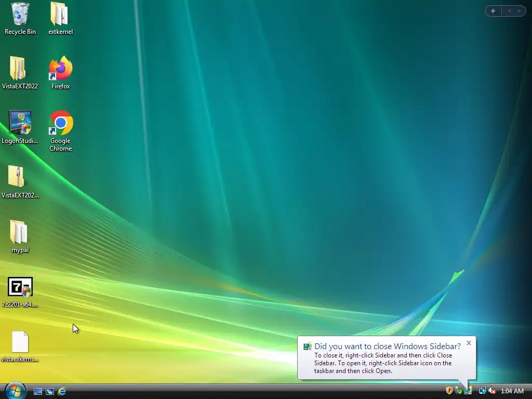Select the VistaEXT2022 folder icon
Image resolution: width=532 pixels, height=399 pixels.
coord(18,68)
